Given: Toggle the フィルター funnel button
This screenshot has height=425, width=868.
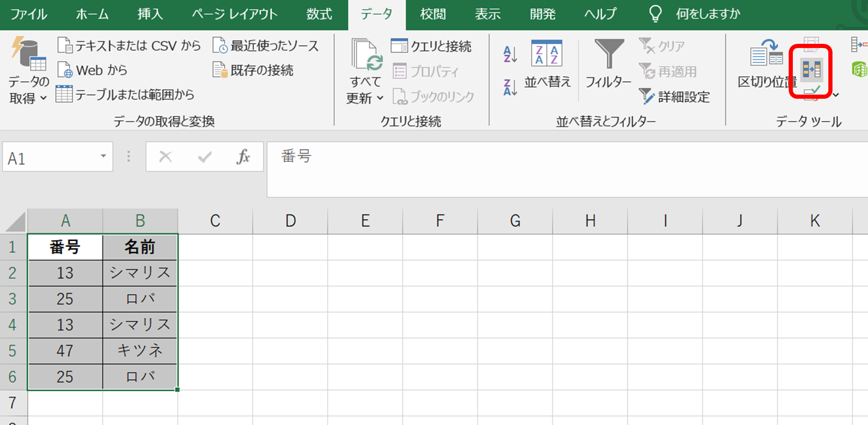Looking at the screenshot, I should pyautogui.click(x=608, y=65).
